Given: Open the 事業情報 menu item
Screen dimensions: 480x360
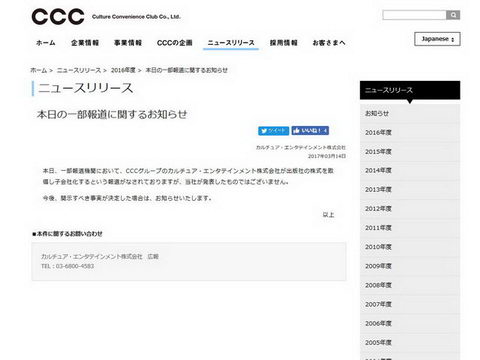Looking at the screenshot, I should (x=128, y=43).
